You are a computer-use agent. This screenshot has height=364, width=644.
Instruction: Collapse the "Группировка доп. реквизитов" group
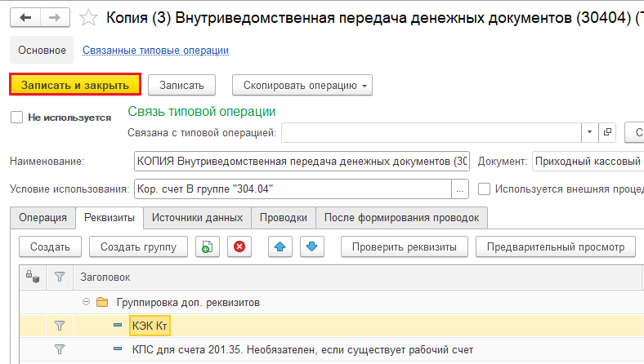pos(86,302)
